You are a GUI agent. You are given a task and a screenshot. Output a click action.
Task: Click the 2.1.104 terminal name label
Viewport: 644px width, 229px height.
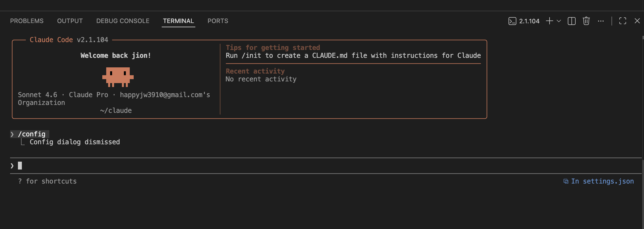pyautogui.click(x=529, y=21)
